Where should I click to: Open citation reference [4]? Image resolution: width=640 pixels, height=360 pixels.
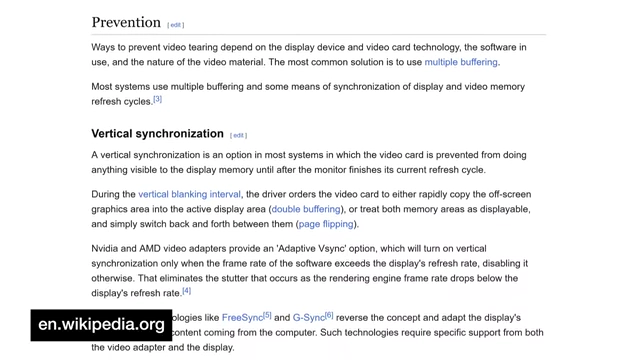point(187,291)
